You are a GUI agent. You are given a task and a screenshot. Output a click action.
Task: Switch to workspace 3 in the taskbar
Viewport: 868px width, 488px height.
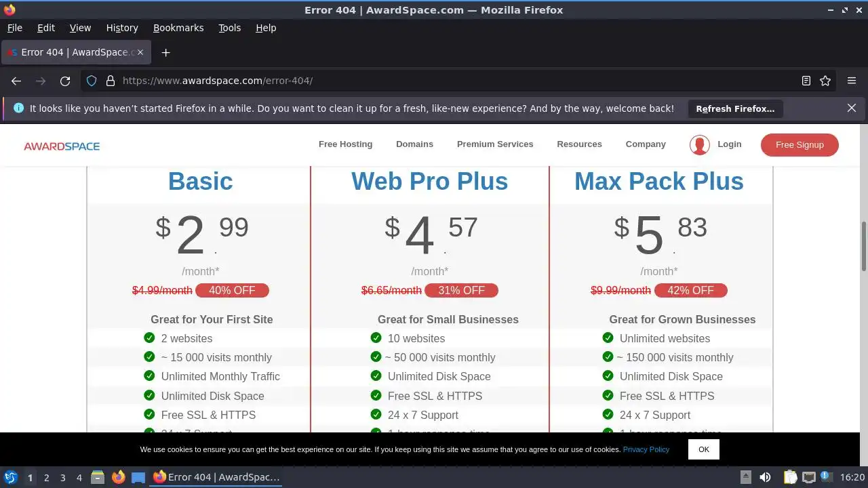point(63,477)
